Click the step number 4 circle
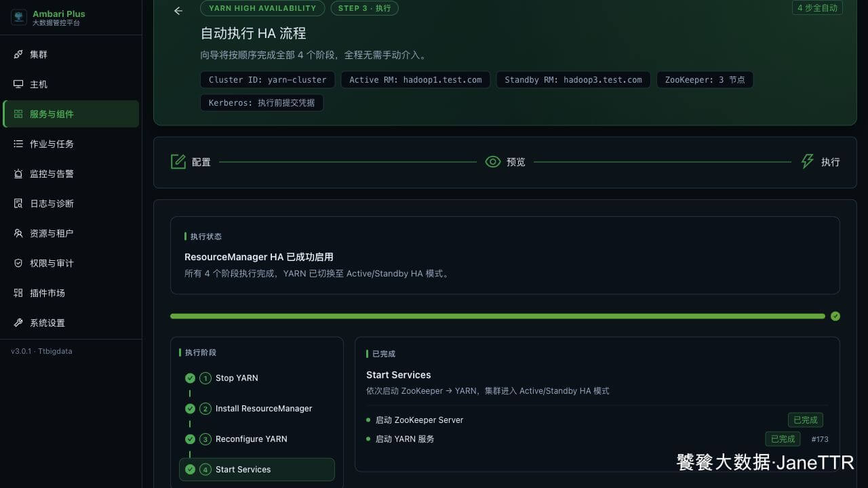Screen dimensions: 868x488 click(205, 470)
